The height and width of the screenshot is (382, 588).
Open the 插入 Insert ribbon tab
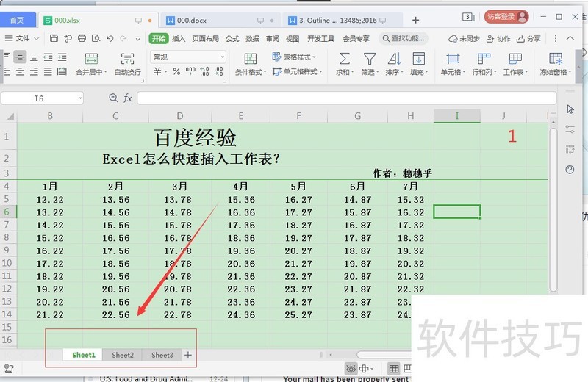tap(179, 38)
